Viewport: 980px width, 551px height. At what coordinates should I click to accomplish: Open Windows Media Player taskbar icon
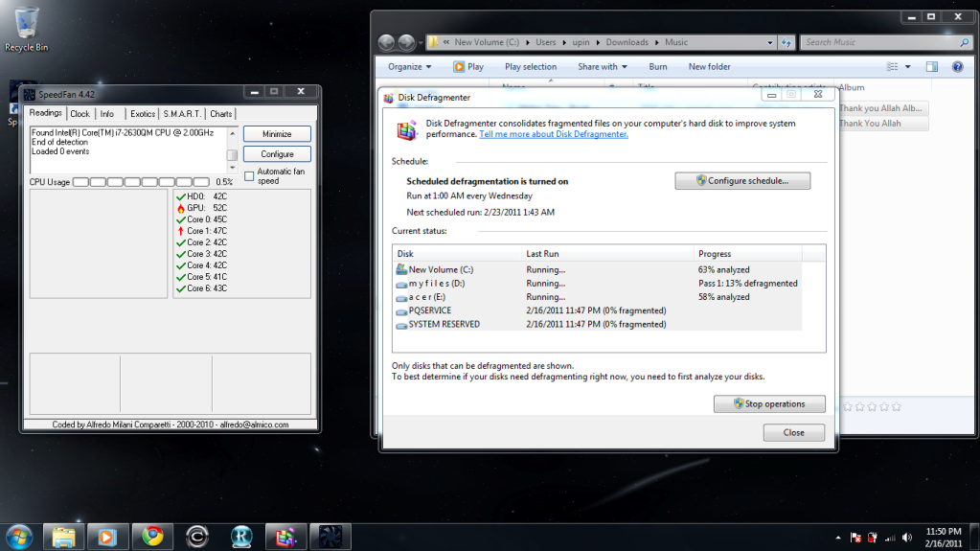pos(107,536)
